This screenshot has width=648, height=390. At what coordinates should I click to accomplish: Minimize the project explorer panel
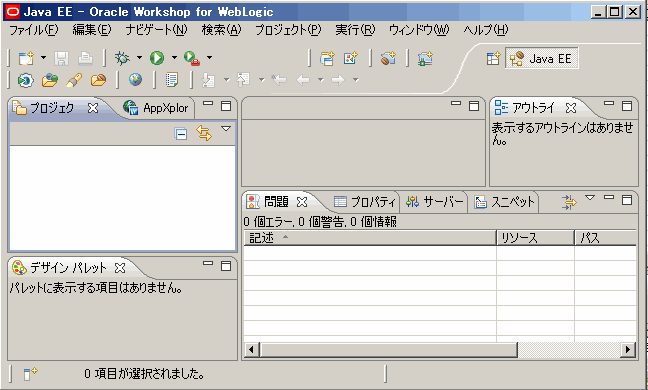(x=208, y=104)
